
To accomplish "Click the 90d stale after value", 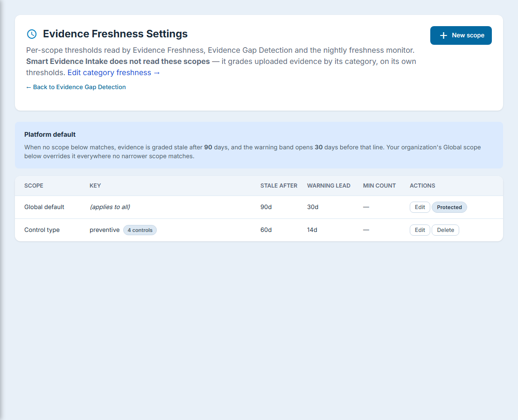I will [266, 207].
